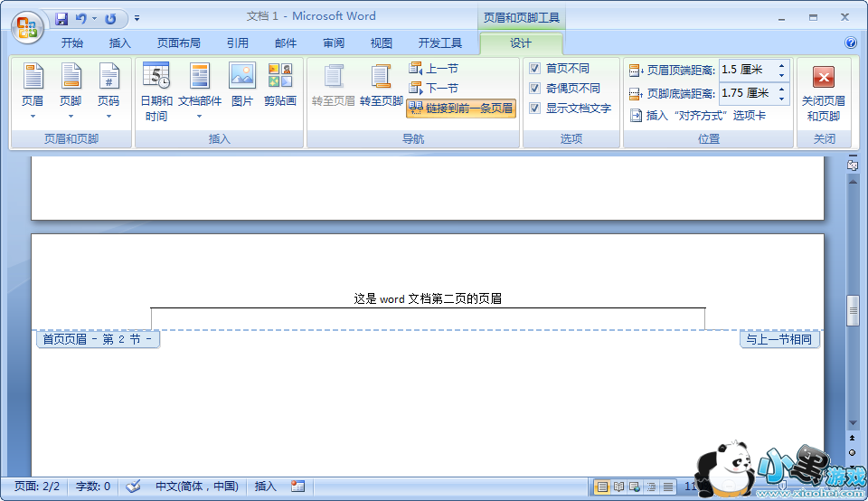868x501 pixels.
Task: Go to 上一节 (Previous Section)
Action: click(x=434, y=69)
